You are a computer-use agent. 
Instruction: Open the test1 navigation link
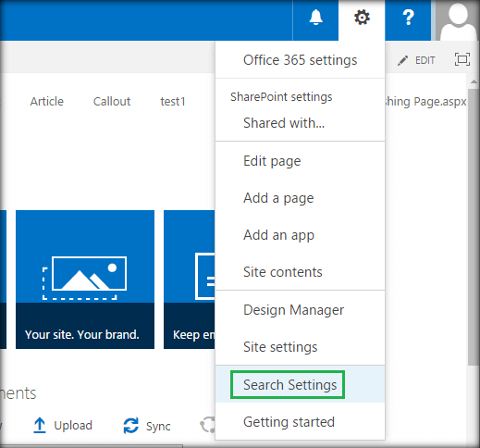click(x=173, y=101)
